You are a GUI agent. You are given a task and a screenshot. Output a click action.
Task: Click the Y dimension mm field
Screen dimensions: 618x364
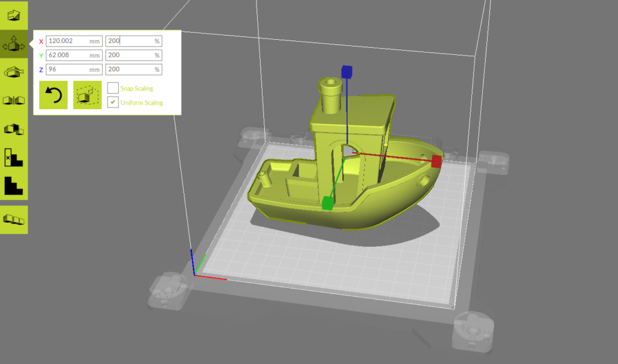[74, 55]
